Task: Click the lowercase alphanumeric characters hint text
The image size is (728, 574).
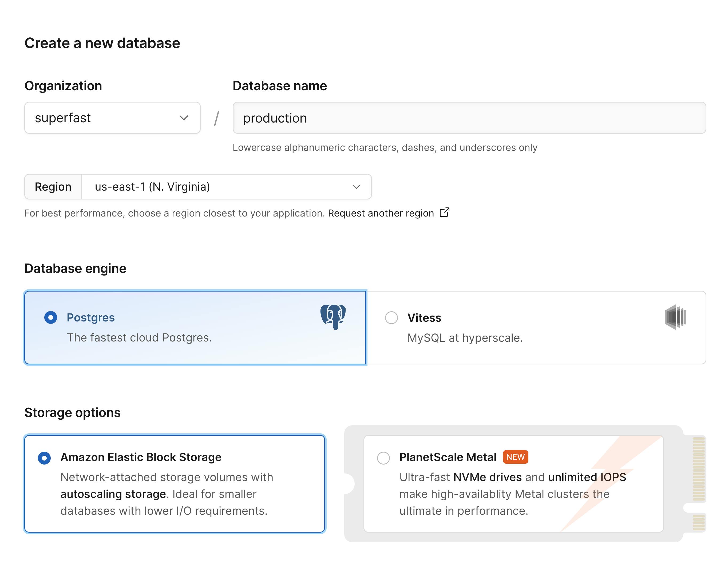Action: click(385, 148)
